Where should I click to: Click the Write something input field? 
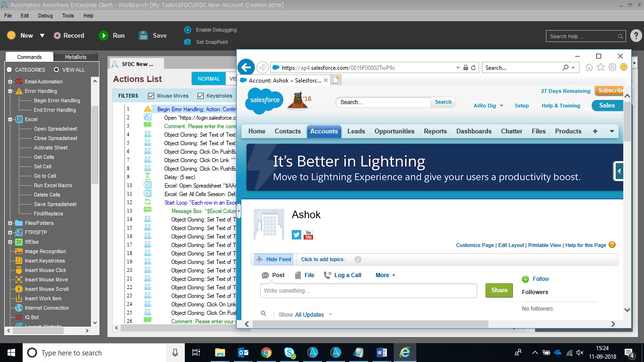368,291
